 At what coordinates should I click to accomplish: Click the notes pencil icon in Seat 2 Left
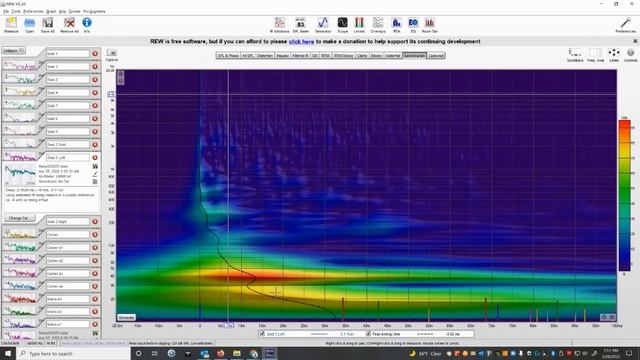tap(95, 174)
